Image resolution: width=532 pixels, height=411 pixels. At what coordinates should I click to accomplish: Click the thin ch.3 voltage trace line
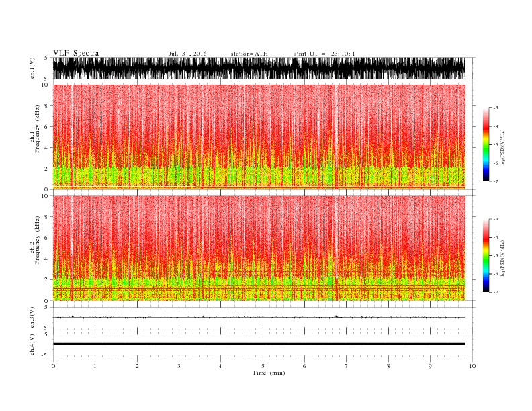point(259,318)
